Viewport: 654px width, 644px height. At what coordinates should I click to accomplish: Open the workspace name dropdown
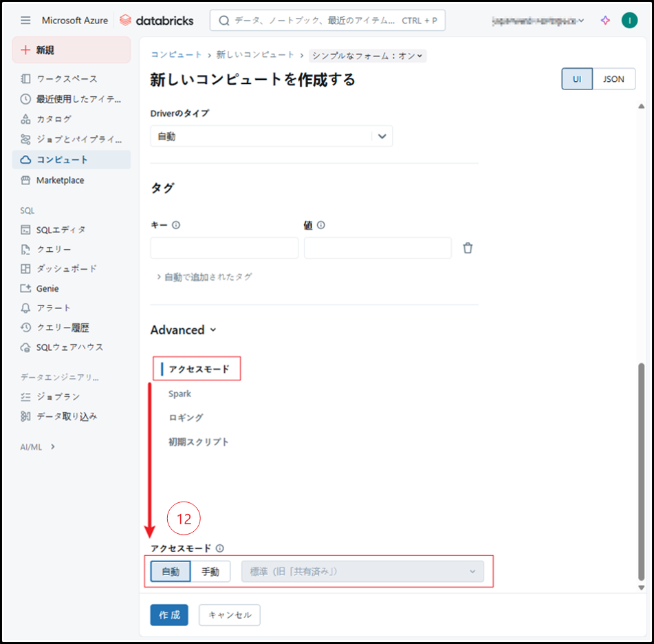(538, 21)
